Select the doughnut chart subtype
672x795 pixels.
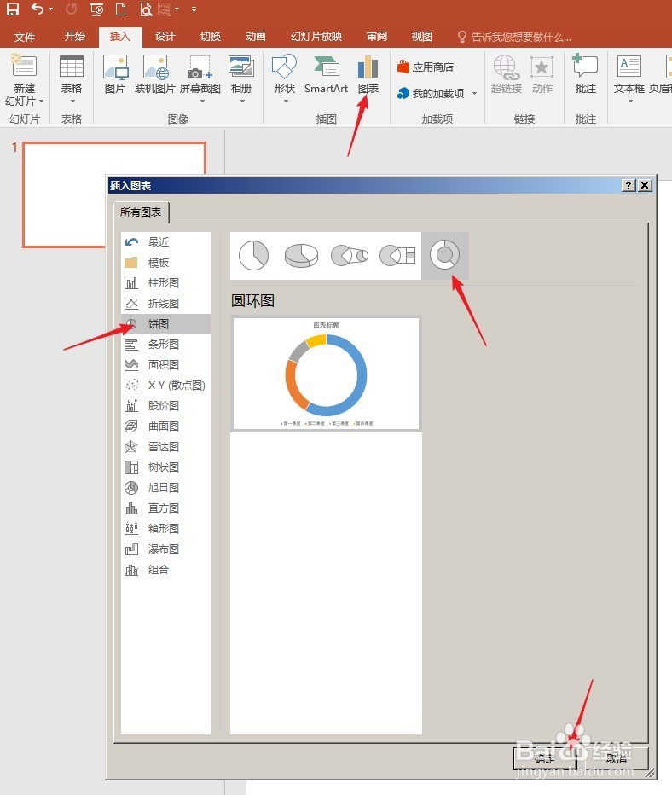(445, 255)
